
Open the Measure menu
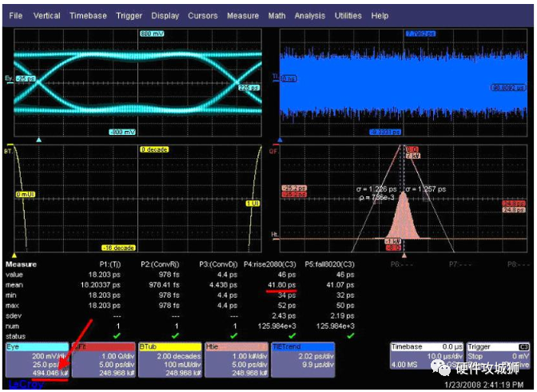[243, 16]
